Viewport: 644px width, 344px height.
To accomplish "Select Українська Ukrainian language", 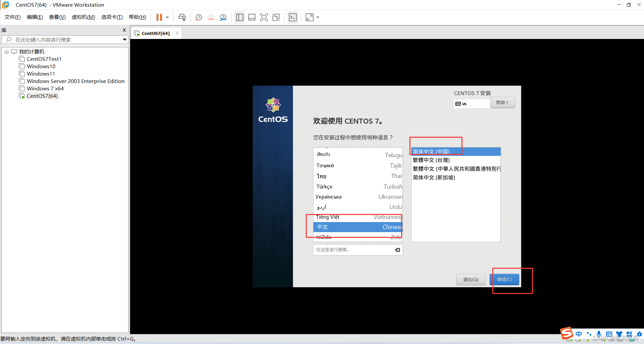I will [x=358, y=197].
